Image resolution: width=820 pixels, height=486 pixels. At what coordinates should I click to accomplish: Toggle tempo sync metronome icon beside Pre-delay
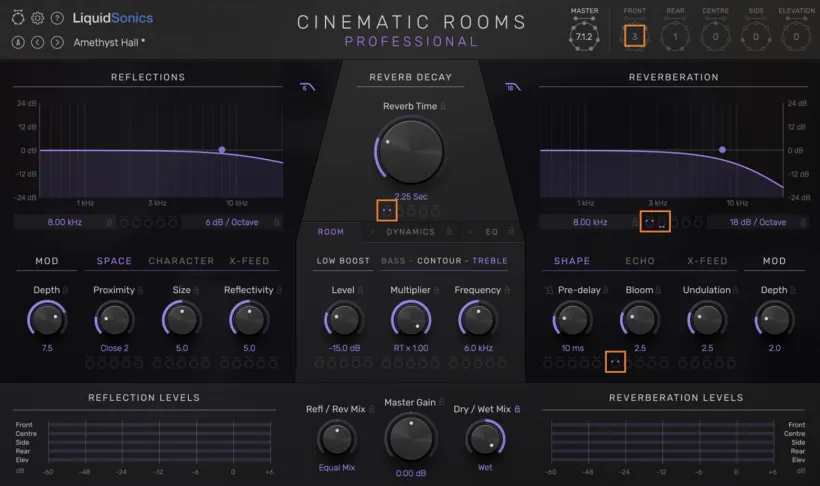click(549, 290)
